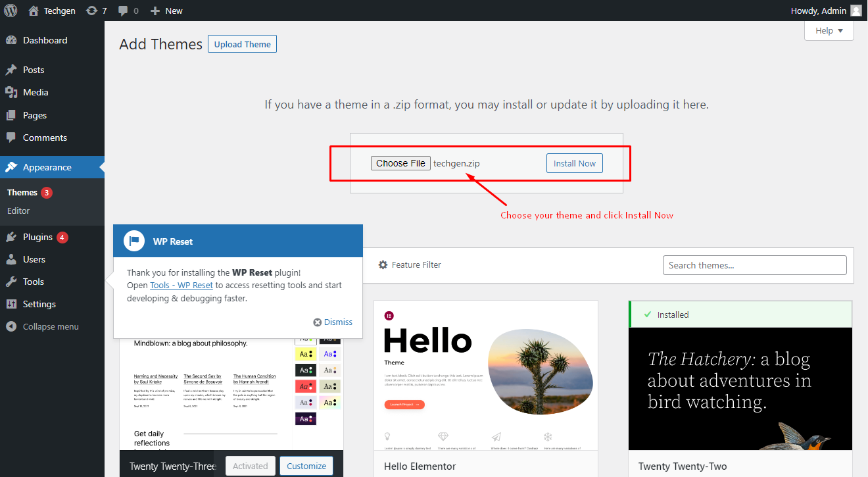Click the Tools wrench icon

coord(11,282)
